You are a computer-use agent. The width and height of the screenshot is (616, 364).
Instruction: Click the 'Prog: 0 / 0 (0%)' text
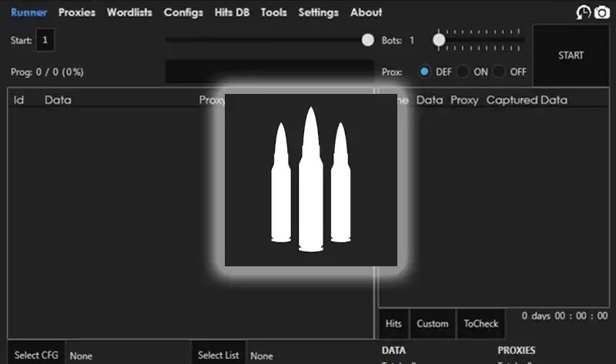(x=47, y=72)
